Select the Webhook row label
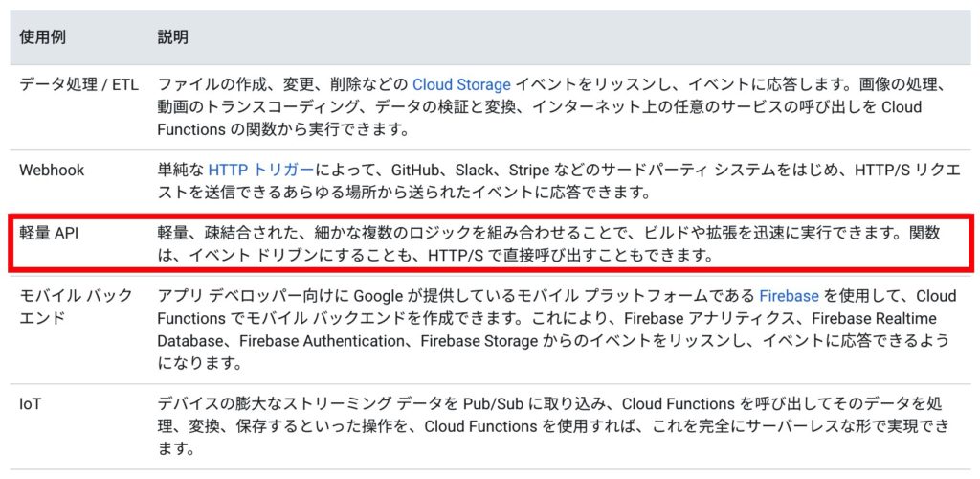Viewport: 980px width, 479px height. click(52, 170)
